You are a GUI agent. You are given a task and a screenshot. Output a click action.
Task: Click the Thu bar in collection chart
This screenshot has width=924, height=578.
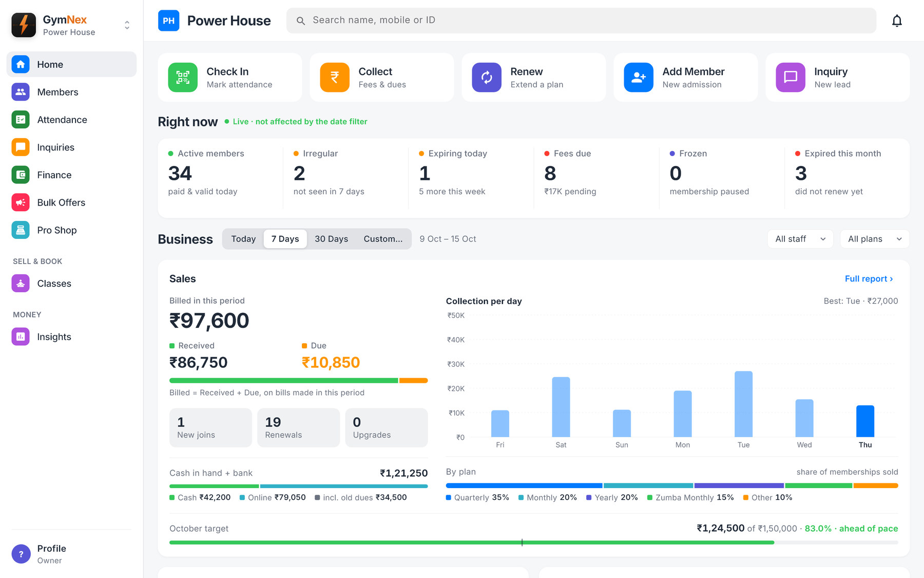click(x=865, y=421)
